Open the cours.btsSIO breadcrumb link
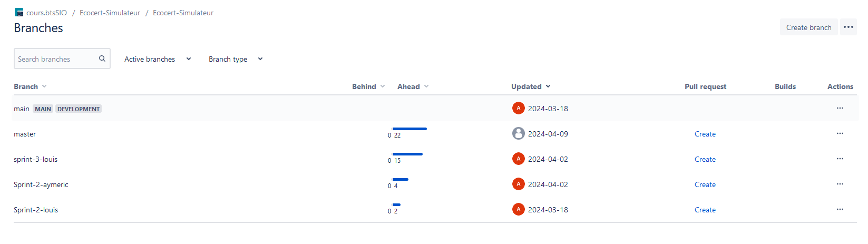Viewport: 868px width, 244px height. click(x=46, y=13)
